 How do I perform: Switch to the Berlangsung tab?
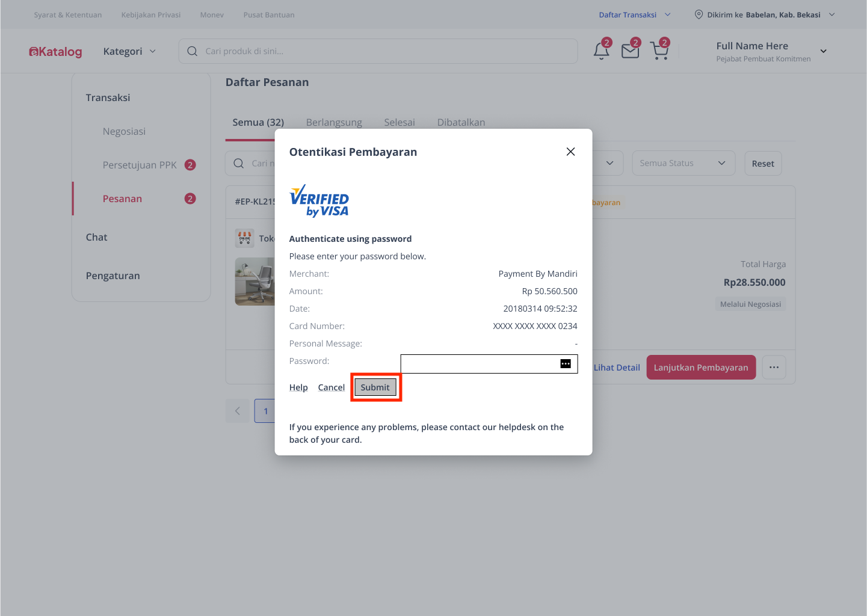point(334,122)
